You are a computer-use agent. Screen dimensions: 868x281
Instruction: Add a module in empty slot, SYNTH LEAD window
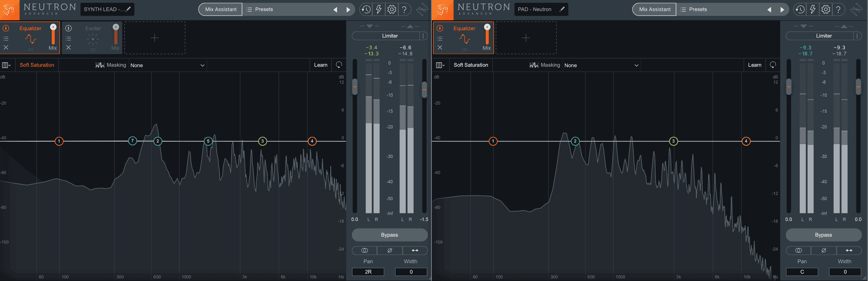(x=155, y=38)
